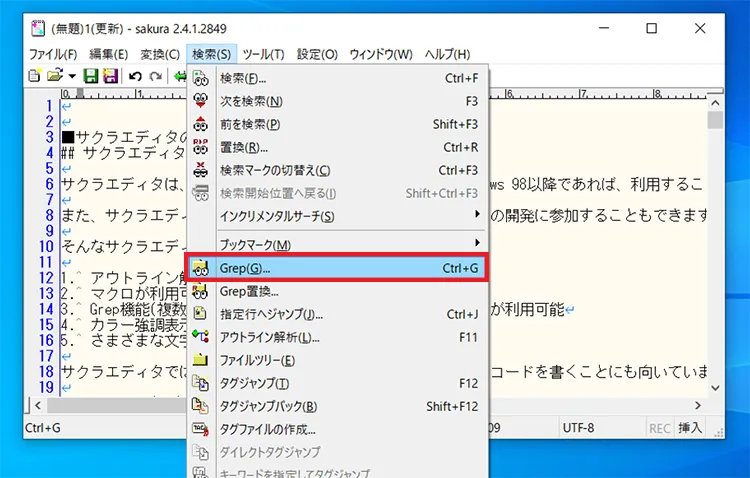
Task: Click the vertical scrollbar up arrow
Action: coord(715,102)
